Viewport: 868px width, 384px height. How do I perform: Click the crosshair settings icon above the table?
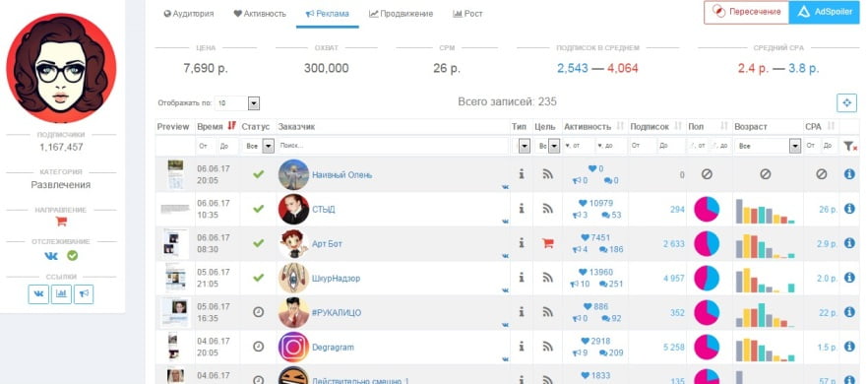(x=846, y=102)
